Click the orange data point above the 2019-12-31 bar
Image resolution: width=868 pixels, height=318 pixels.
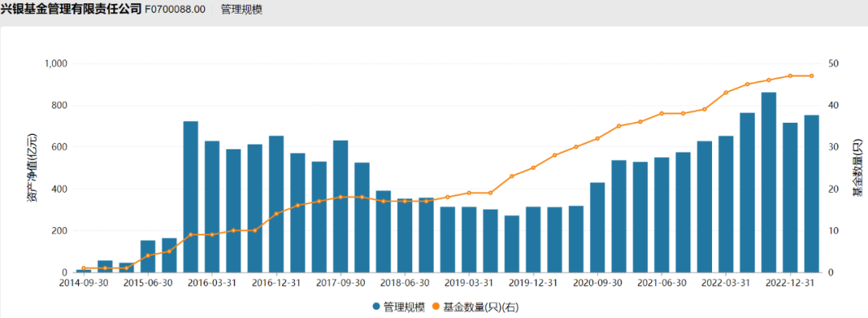533,168
